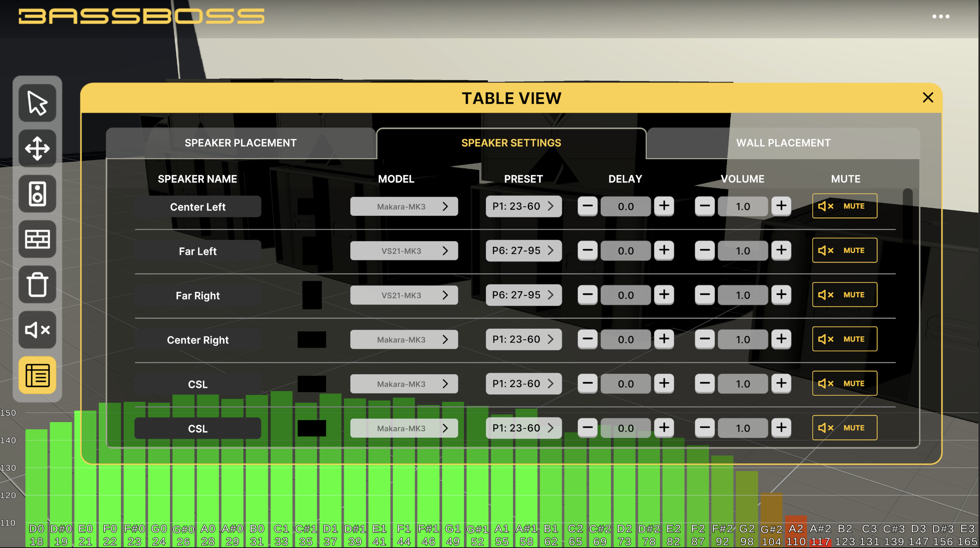Open model dropdown for last CSL row
The image size is (980, 548).
(404, 428)
